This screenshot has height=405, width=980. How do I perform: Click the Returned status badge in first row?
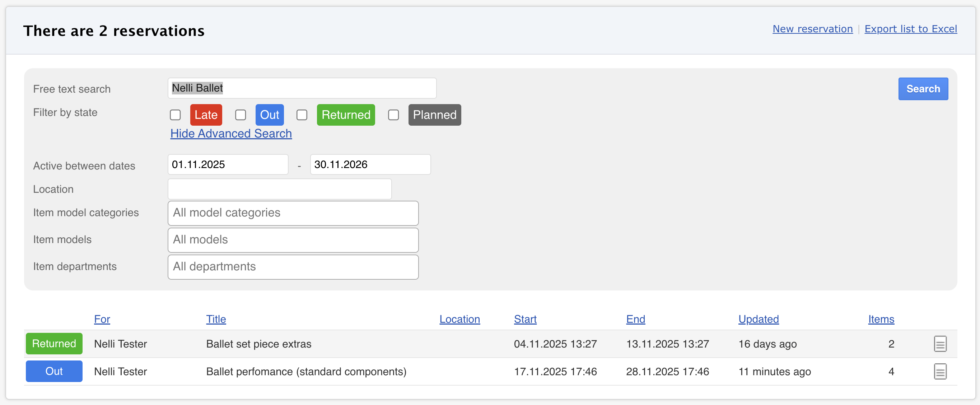tap(54, 343)
